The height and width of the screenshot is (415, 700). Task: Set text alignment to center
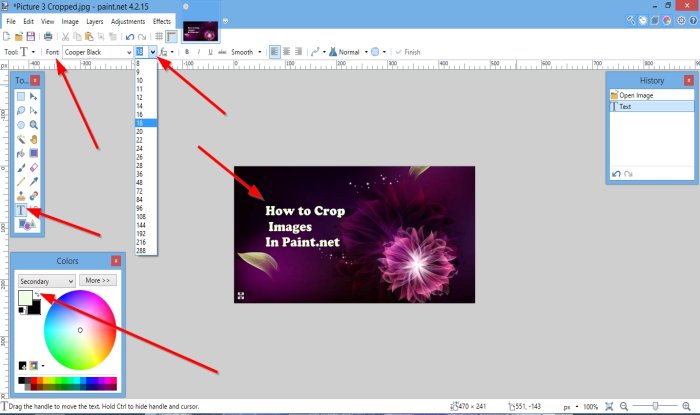(x=287, y=52)
